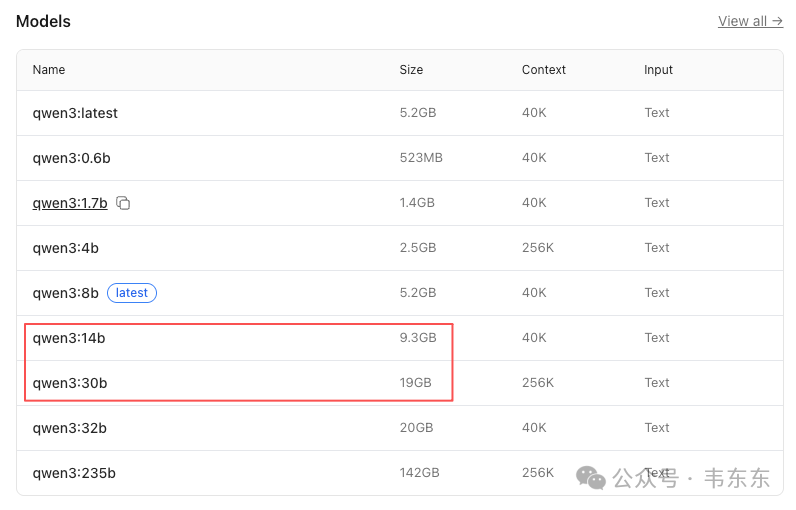Click the Size column header
This screenshot has height=510, width=796.
coord(411,70)
